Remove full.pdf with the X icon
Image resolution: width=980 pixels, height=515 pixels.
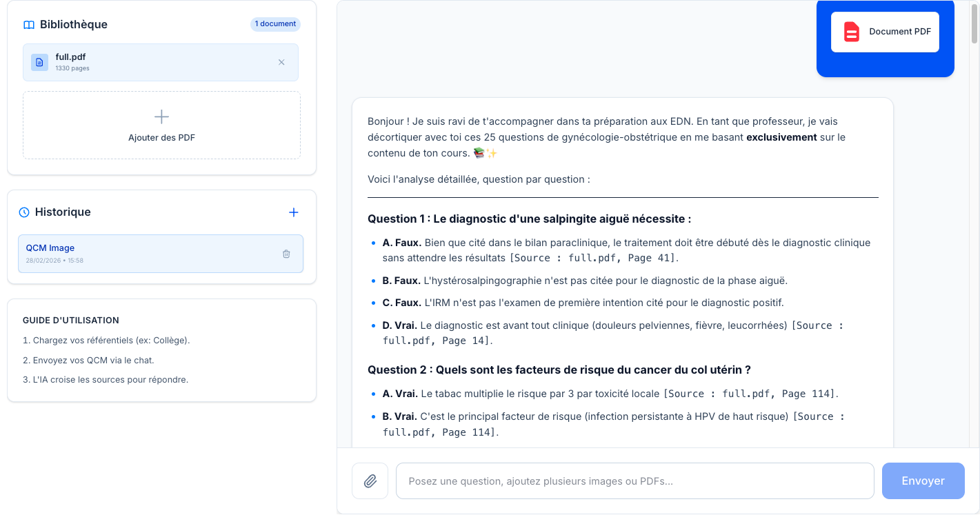[281, 63]
